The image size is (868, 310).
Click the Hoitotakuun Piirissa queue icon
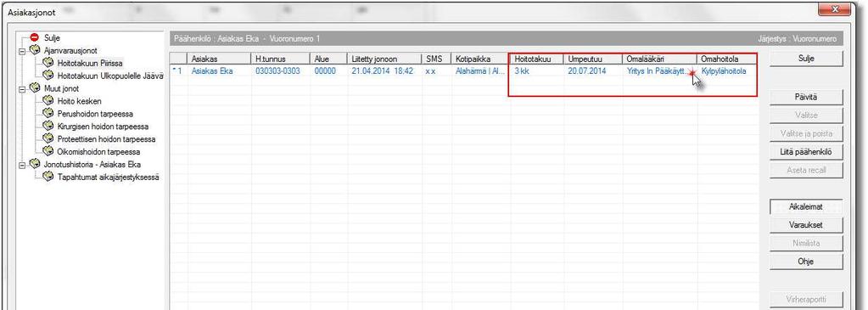(48, 63)
